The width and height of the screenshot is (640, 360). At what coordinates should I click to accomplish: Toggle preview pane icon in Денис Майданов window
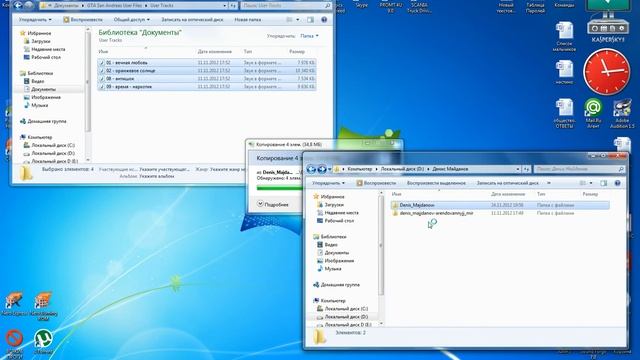coord(604,183)
